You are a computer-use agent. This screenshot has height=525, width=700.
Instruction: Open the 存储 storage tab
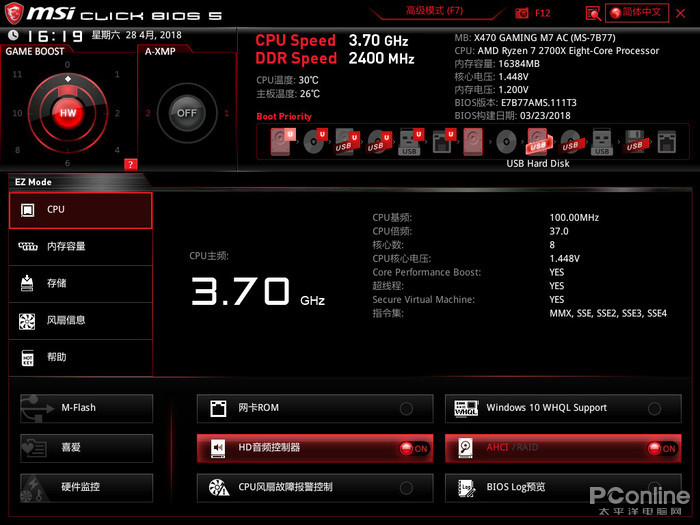pyautogui.click(x=80, y=284)
